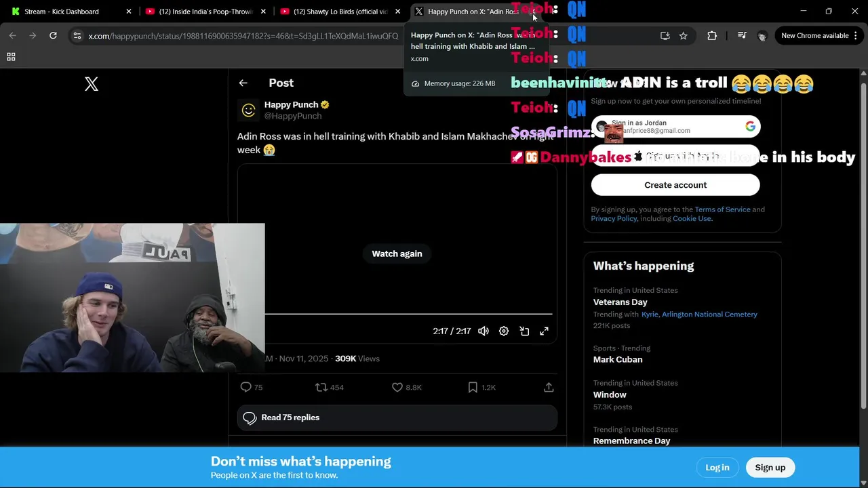Switch to Inside India's Poop-Throwing tab
868x488 pixels.
pos(205,12)
